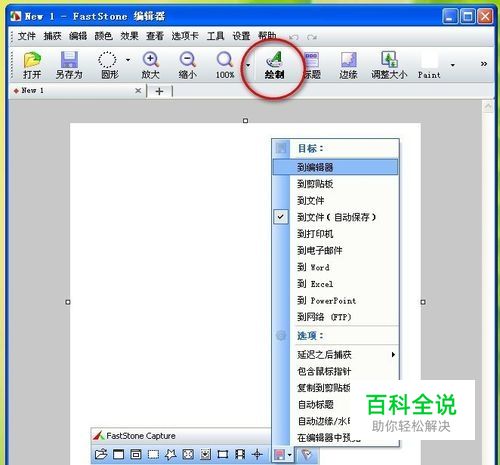
Task: Add a new tab with + button
Action: coord(159,91)
